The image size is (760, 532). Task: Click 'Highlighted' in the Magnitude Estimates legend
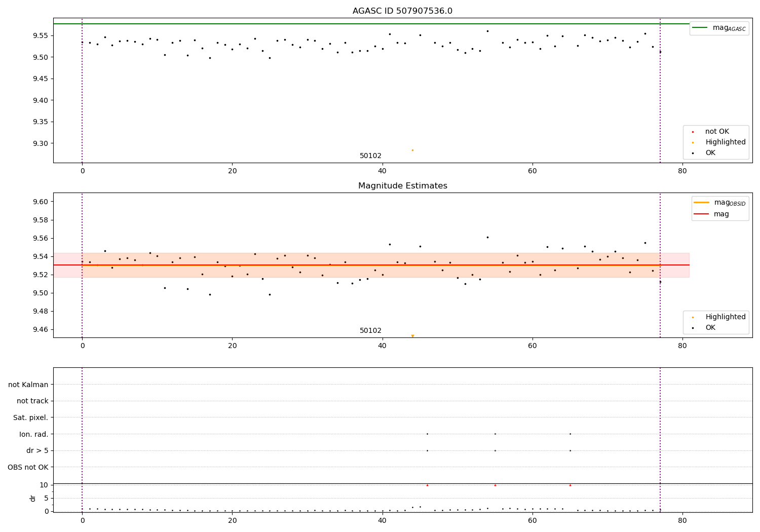(725, 317)
